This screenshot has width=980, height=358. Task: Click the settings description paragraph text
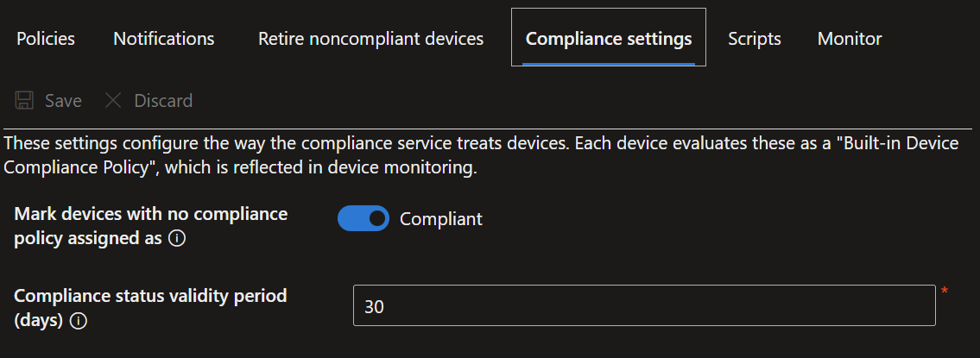click(481, 155)
